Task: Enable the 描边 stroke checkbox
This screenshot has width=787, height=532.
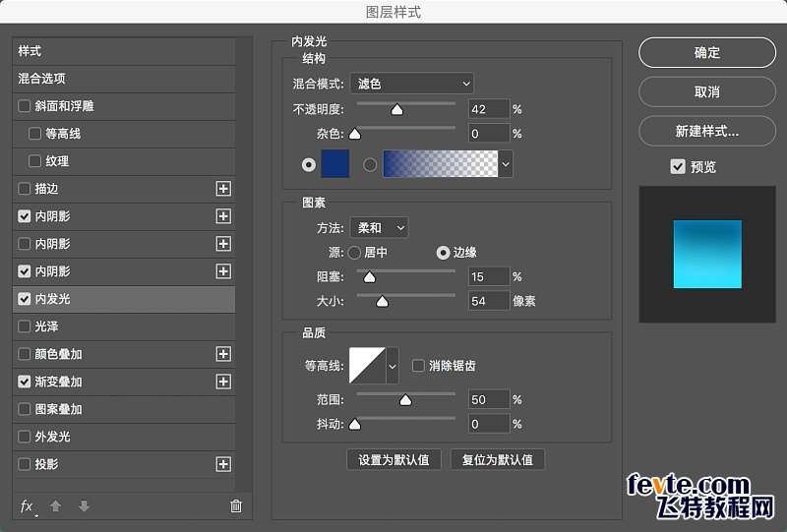Action: pyautogui.click(x=24, y=189)
